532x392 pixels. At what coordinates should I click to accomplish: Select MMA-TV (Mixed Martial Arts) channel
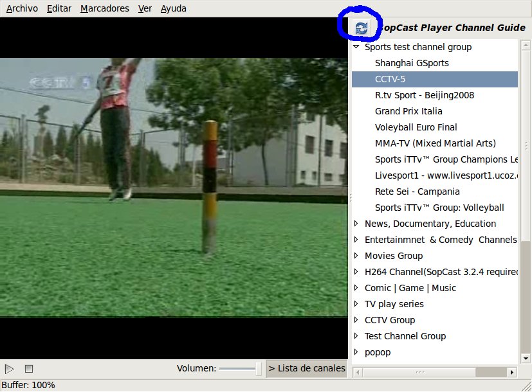(435, 143)
